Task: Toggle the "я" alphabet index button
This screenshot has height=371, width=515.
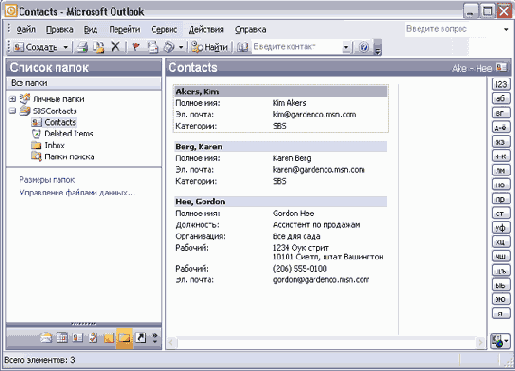Action: click(501, 313)
